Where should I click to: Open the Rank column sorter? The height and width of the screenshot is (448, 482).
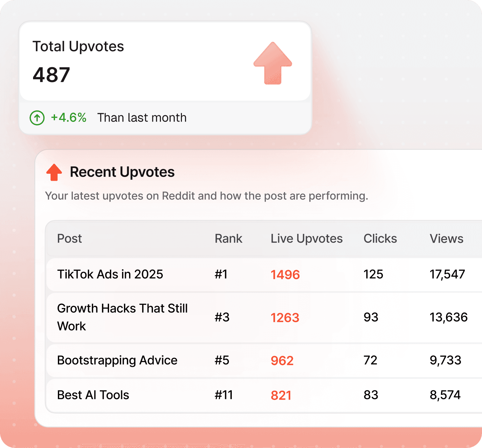229,238
